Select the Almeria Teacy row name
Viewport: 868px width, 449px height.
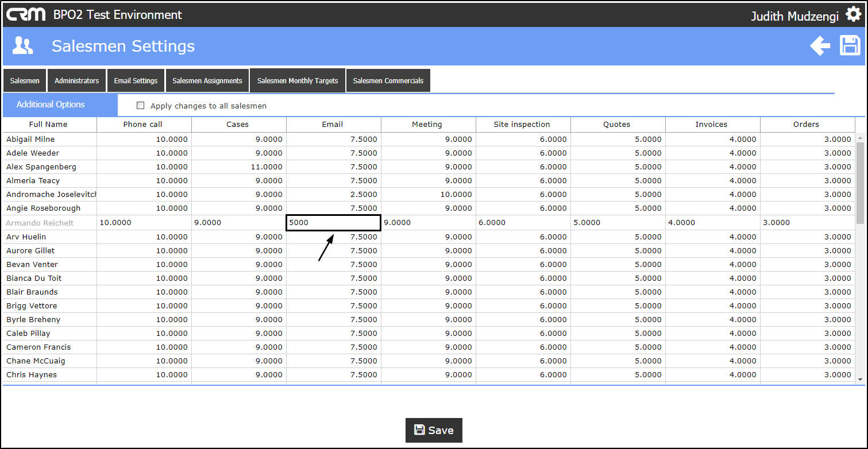pyautogui.click(x=33, y=181)
